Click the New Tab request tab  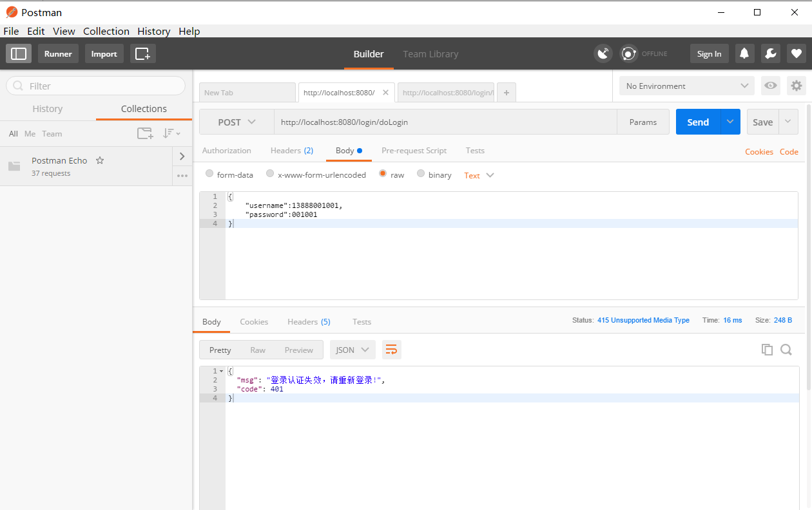click(247, 92)
